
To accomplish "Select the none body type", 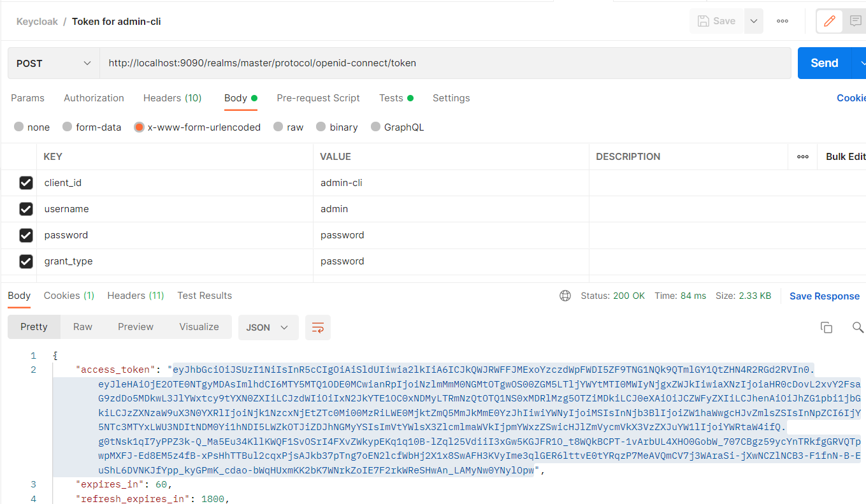I will 19,127.
